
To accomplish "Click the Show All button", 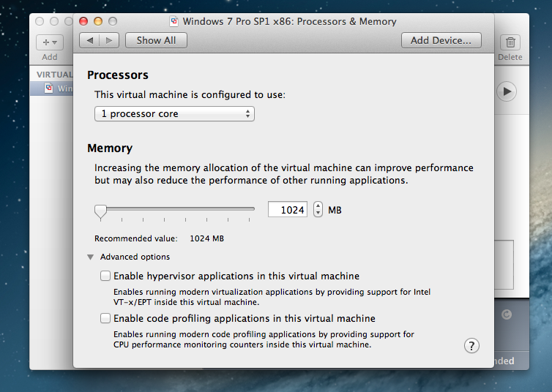I will pos(156,40).
